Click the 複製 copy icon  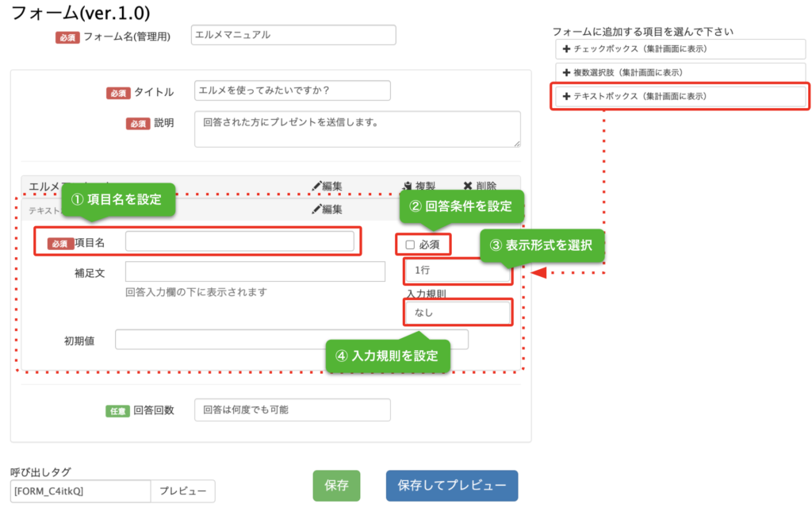click(x=408, y=186)
